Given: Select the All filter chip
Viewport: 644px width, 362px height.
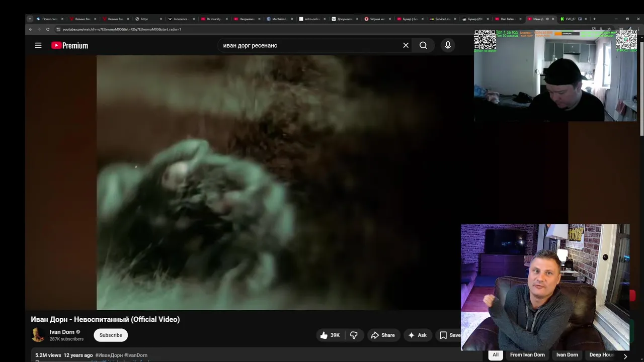Looking at the screenshot, I should click(496, 355).
